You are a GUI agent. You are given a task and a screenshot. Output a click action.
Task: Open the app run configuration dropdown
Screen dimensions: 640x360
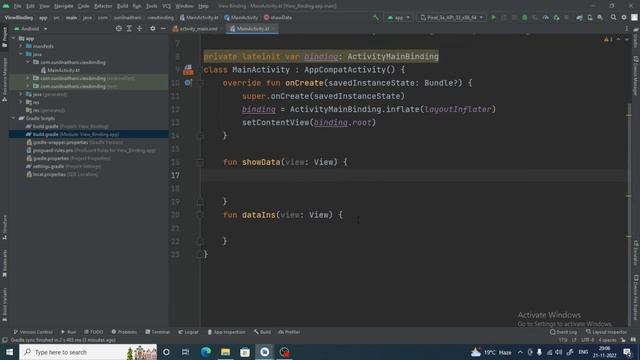398,18
